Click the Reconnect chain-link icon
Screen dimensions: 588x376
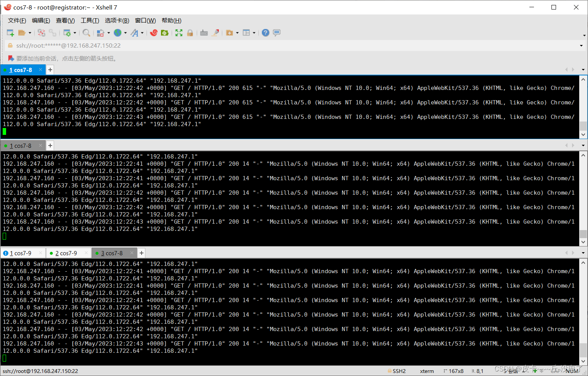click(x=53, y=33)
